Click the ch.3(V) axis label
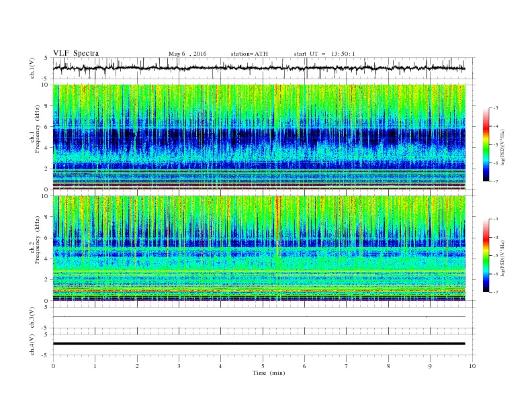Image resolution: width=532 pixels, height=411 pixels. 32,318
